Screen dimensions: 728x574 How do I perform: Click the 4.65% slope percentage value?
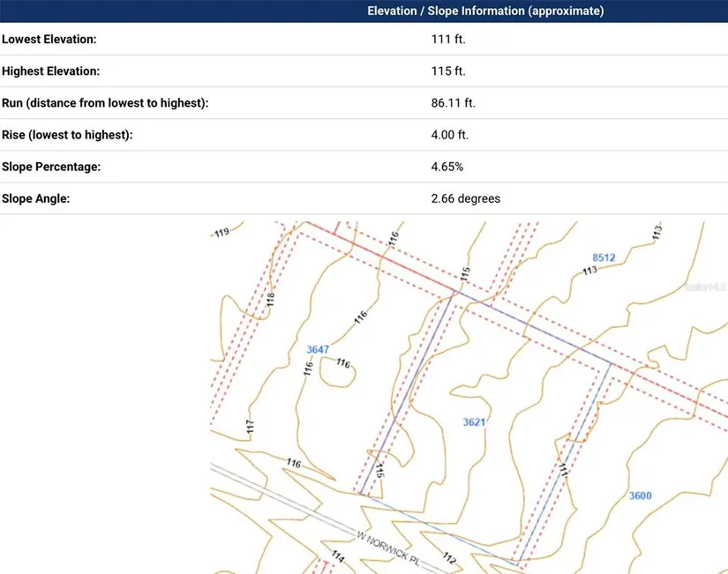[447, 167]
